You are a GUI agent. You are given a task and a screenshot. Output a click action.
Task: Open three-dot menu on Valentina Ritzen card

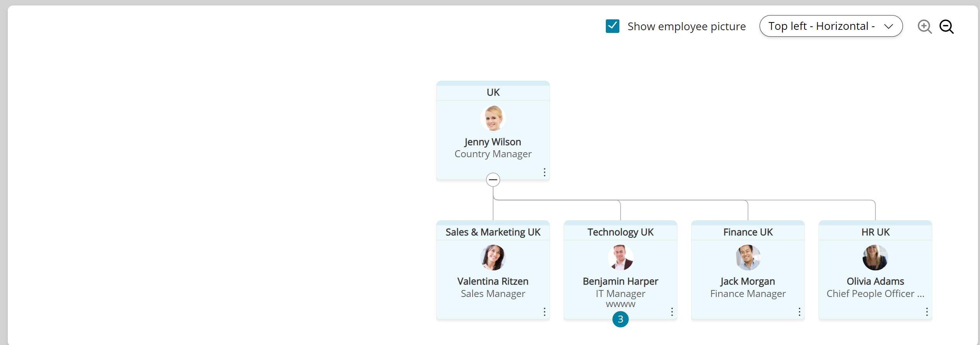tap(544, 312)
